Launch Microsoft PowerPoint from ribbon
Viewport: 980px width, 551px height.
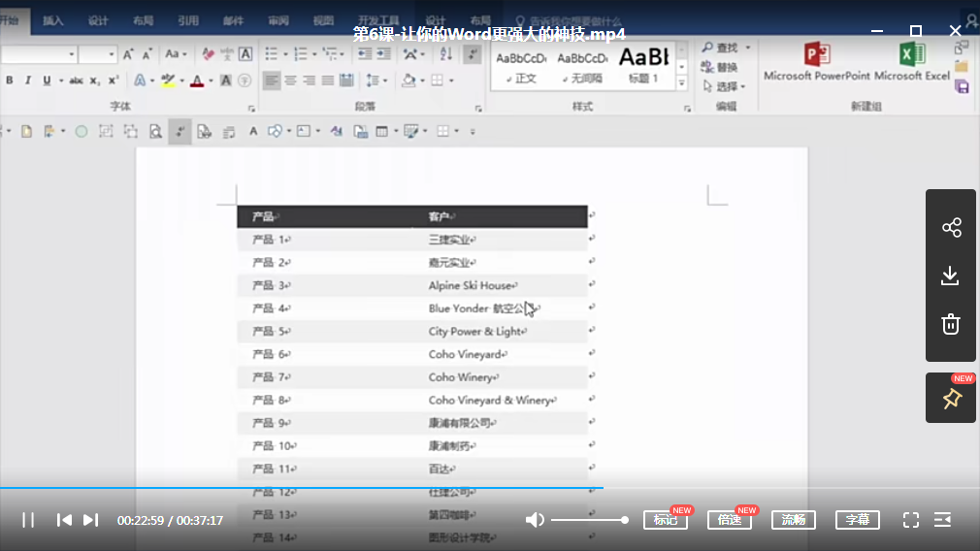[816, 62]
